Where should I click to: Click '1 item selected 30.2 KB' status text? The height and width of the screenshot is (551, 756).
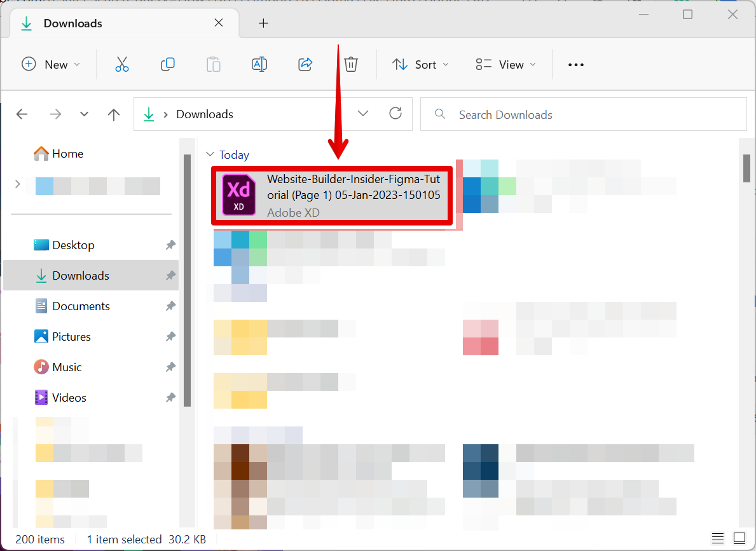[x=147, y=539]
